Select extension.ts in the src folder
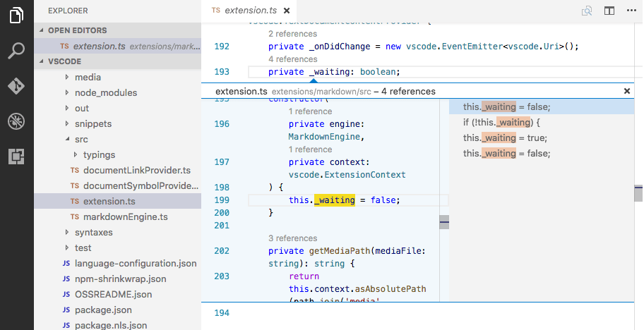This screenshot has height=330, width=644. [117, 201]
